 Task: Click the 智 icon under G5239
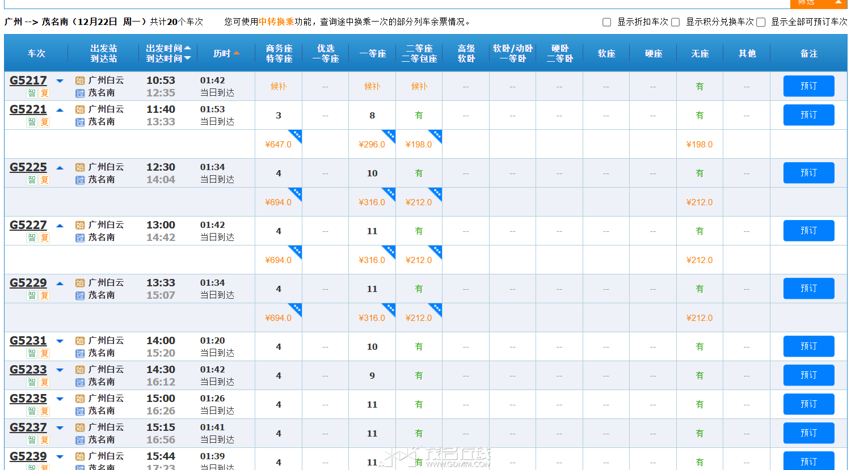(x=32, y=467)
